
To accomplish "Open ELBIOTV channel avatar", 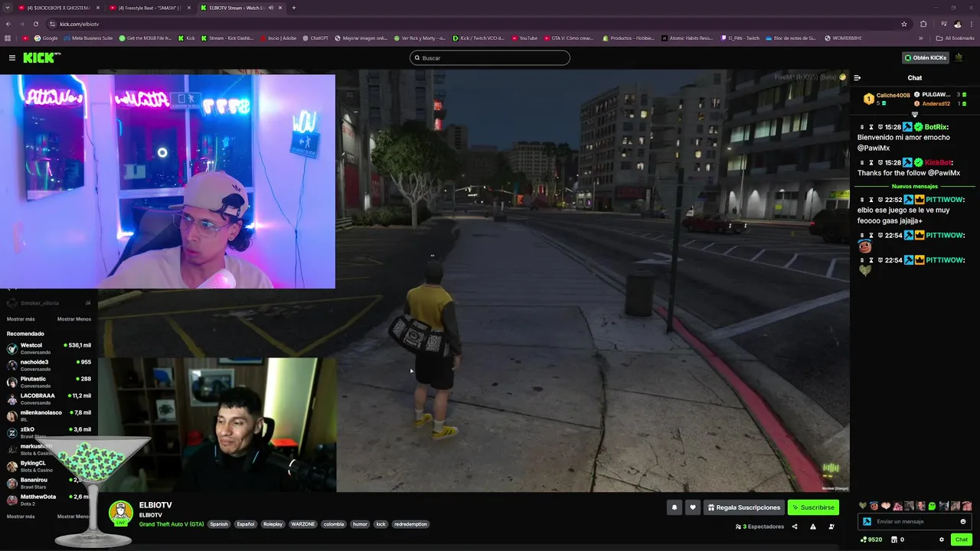I will tap(121, 514).
